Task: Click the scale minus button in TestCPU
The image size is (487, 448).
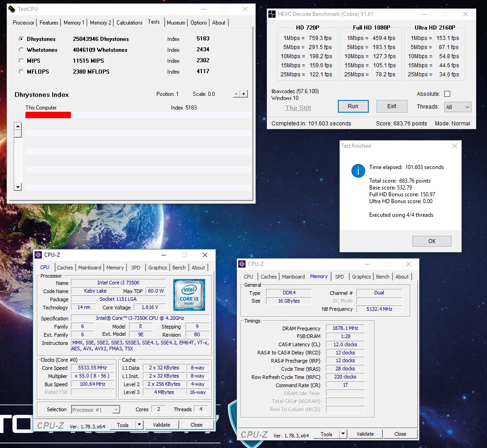Action: click(x=236, y=94)
